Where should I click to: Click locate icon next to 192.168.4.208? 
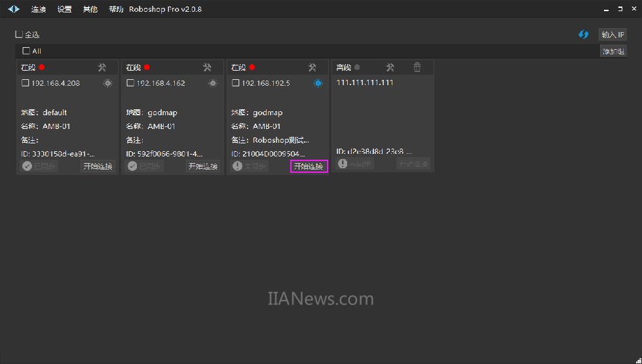click(107, 83)
